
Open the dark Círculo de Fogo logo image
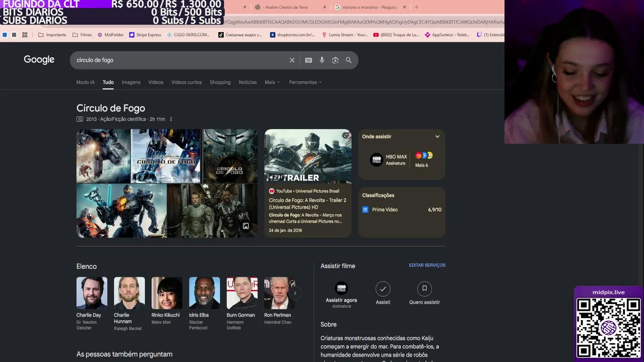(x=230, y=156)
